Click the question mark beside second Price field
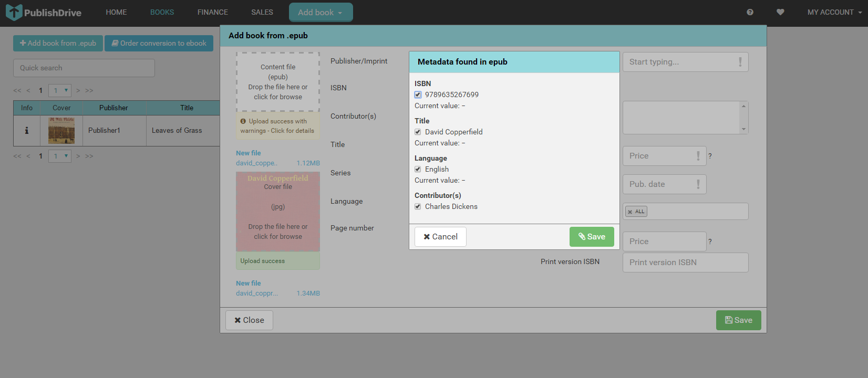 tap(710, 241)
